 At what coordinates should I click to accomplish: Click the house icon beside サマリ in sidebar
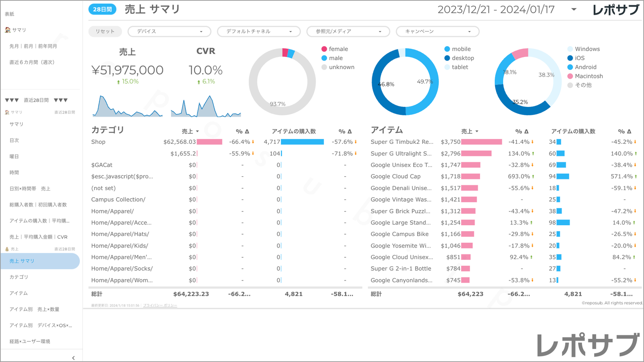click(8, 30)
